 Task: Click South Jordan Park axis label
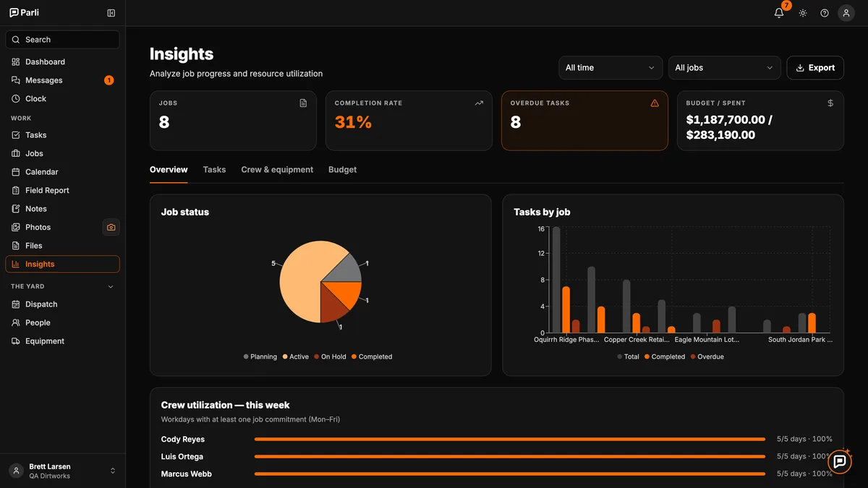[x=800, y=339]
